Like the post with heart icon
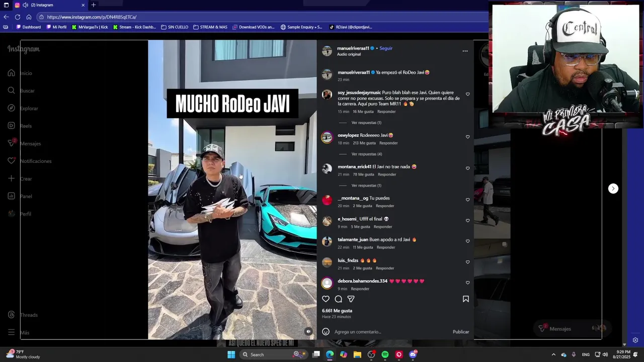Image resolution: width=644 pixels, height=362 pixels. click(326, 299)
